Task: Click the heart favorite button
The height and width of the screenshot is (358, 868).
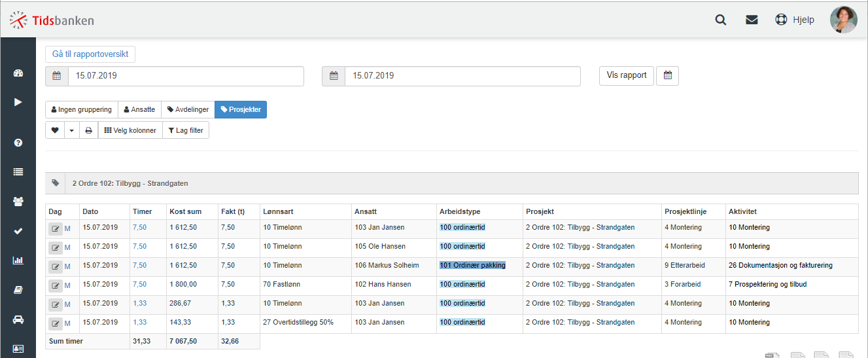Action: coord(55,130)
